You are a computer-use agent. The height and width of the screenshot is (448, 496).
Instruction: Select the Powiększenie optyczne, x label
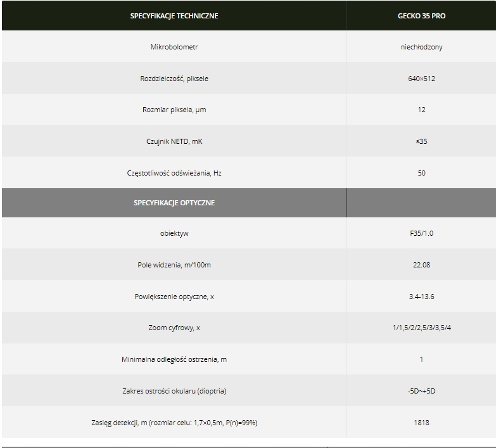pos(174,297)
